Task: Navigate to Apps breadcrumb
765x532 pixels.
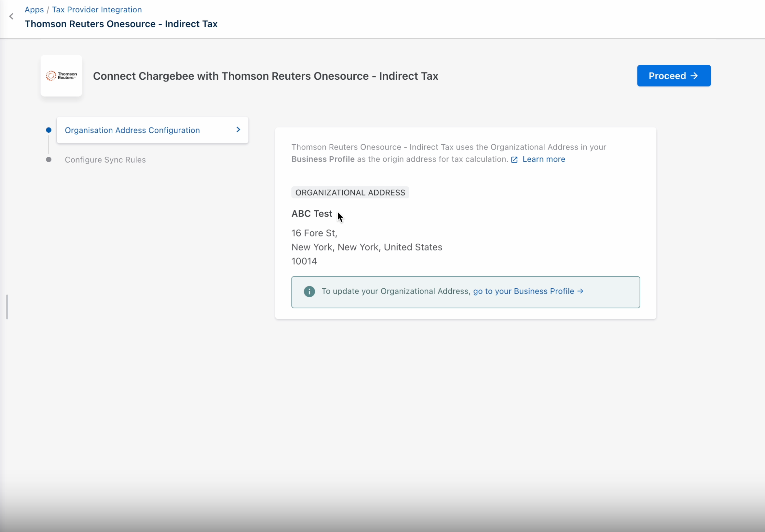Action: coord(34,10)
